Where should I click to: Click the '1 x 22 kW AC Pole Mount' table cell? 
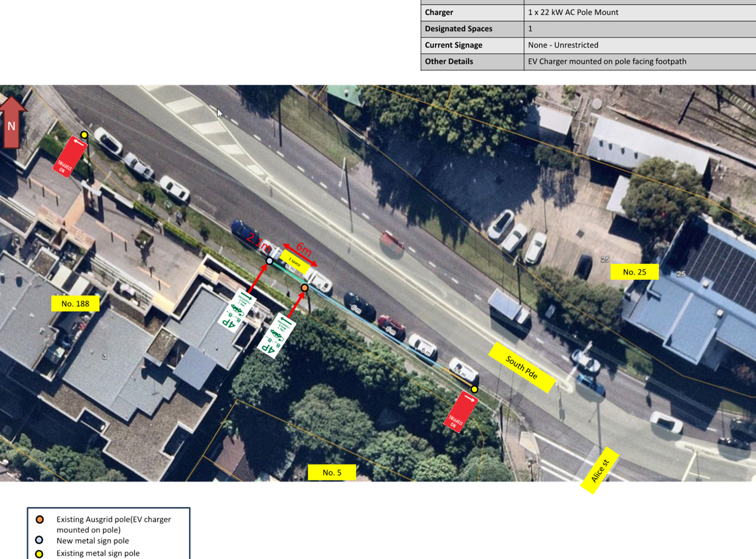click(573, 12)
